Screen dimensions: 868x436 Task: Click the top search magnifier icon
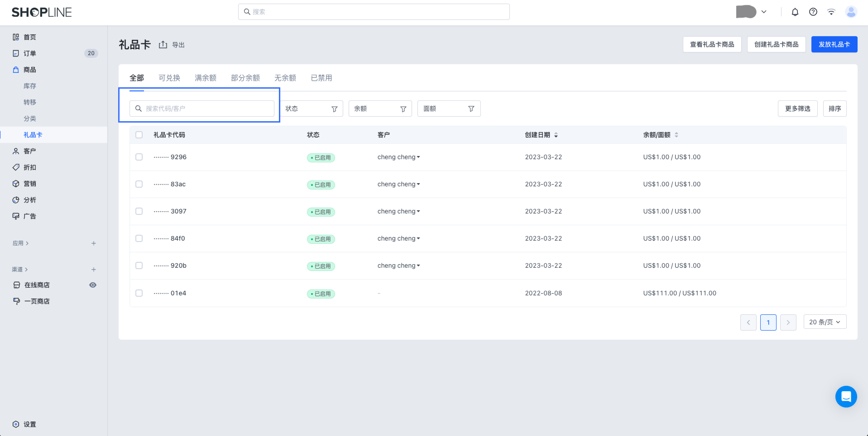click(247, 12)
